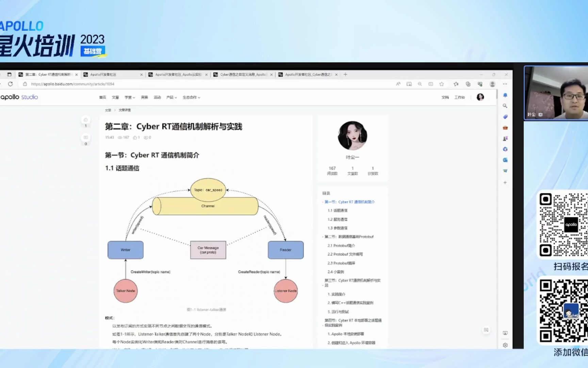The width and height of the screenshot is (588, 368).
Task: Open the new tab plus button
Action: coord(345,74)
